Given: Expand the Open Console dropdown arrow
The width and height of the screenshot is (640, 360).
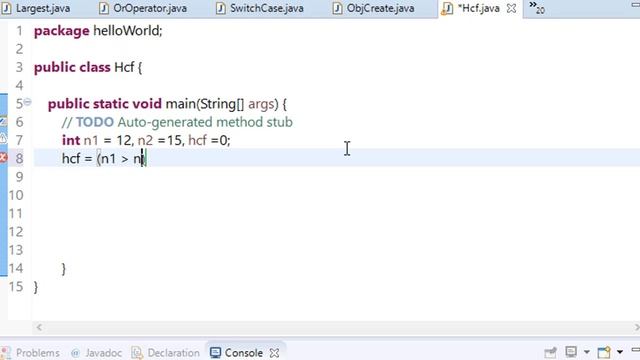Looking at the screenshot, I should pyautogui.click(x=620, y=352).
